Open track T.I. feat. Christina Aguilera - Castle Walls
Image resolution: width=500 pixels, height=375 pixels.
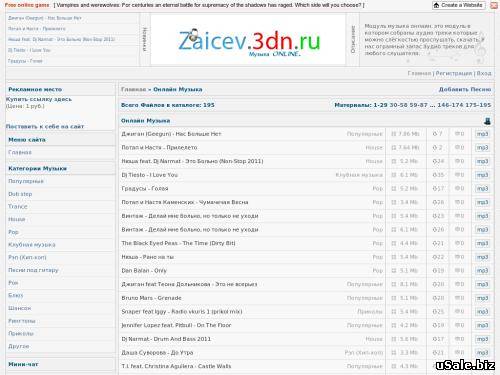176,366
